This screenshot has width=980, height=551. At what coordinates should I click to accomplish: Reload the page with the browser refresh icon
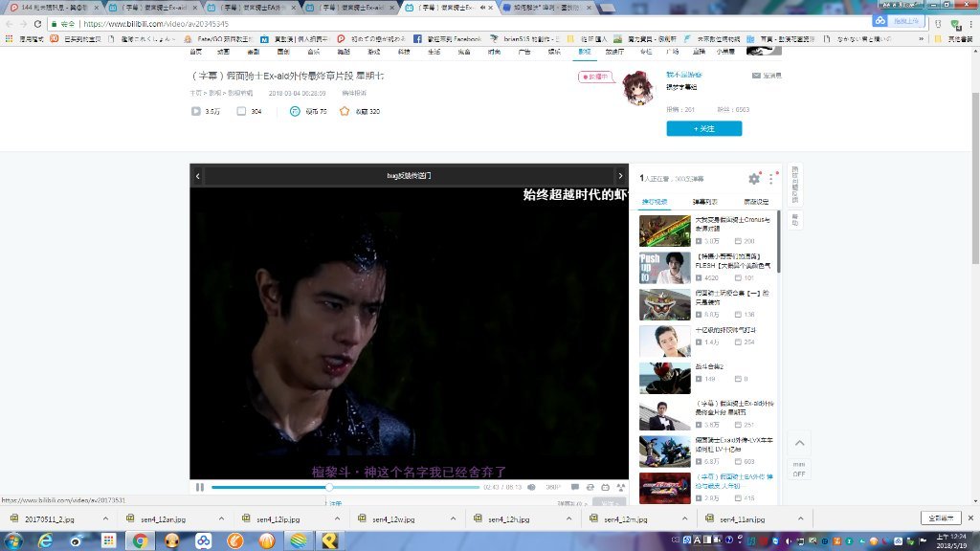[x=37, y=24]
